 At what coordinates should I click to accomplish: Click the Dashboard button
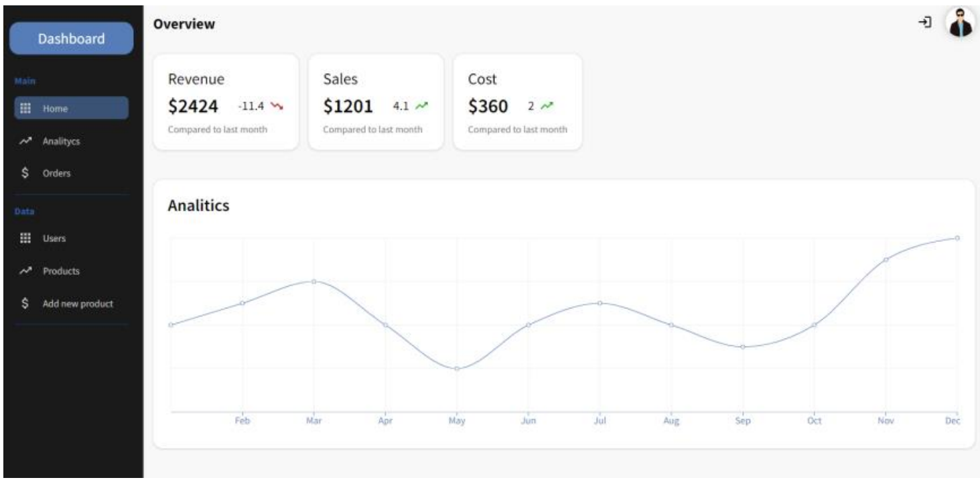(70, 38)
